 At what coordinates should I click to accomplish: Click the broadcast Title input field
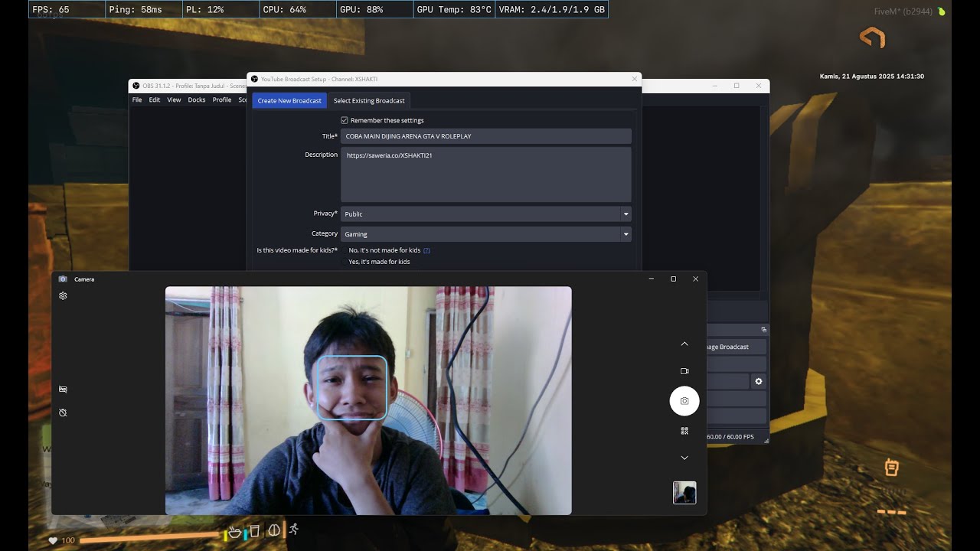tap(486, 136)
